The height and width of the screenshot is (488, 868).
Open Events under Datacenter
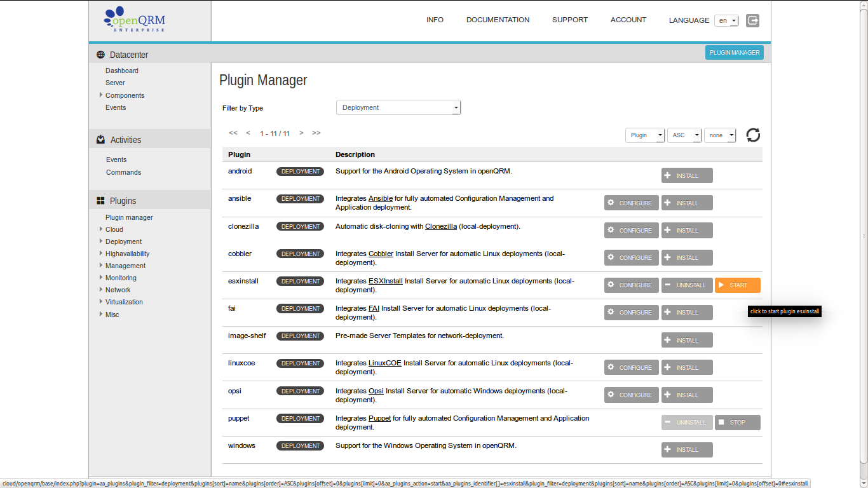pos(116,107)
